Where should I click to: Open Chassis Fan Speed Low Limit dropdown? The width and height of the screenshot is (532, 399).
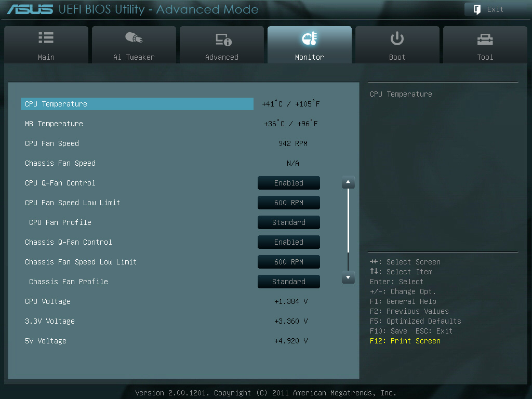[288, 262]
